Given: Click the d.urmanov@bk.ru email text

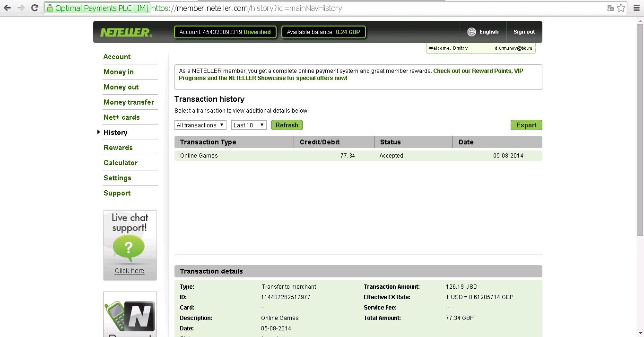Looking at the screenshot, I should 513,48.
